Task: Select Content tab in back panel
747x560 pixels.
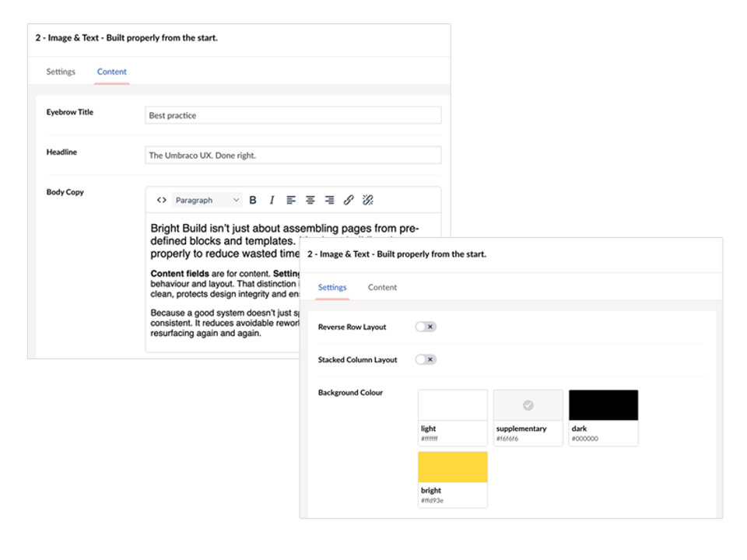Action: coord(112,72)
